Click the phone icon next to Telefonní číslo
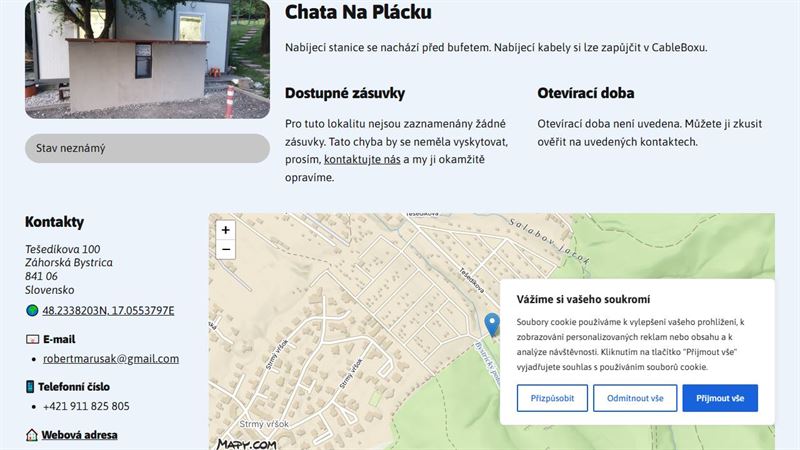 (30, 386)
